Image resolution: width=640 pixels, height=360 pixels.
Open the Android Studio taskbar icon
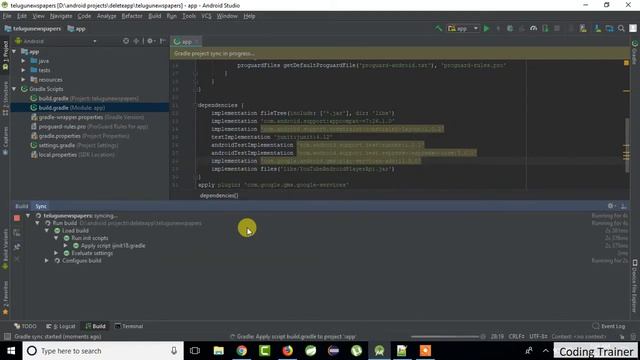[379, 351]
